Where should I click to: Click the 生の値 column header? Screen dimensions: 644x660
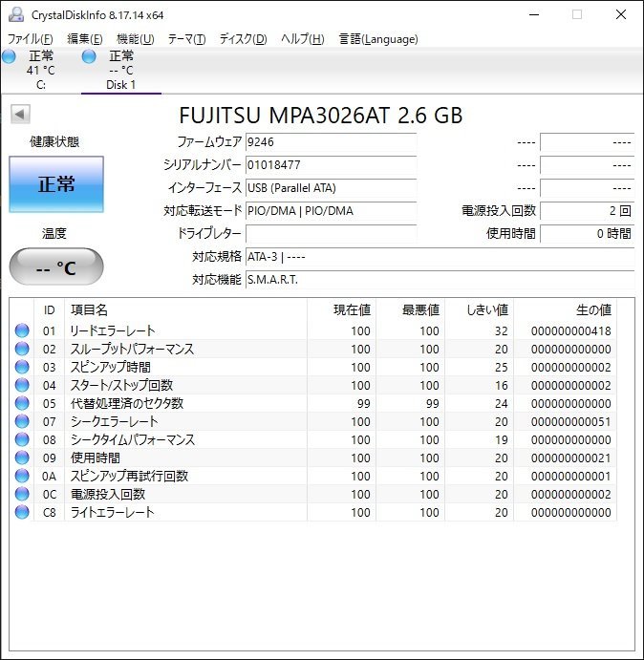pos(566,310)
